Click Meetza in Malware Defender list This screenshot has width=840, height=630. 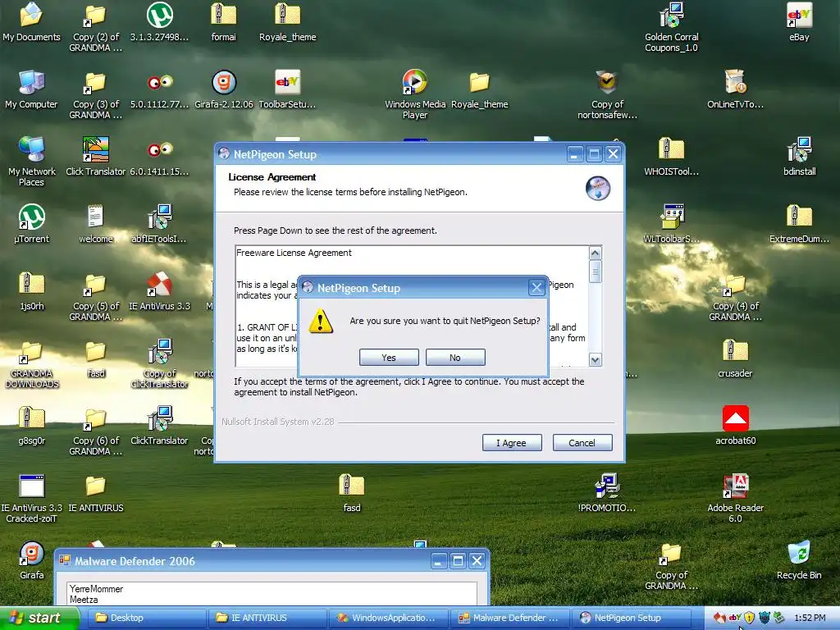pyautogui.click(x=84, y=600)
